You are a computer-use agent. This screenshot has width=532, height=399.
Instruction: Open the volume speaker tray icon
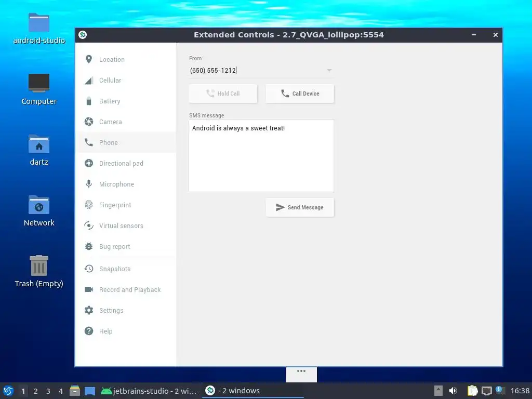click(x=453, y=391)
